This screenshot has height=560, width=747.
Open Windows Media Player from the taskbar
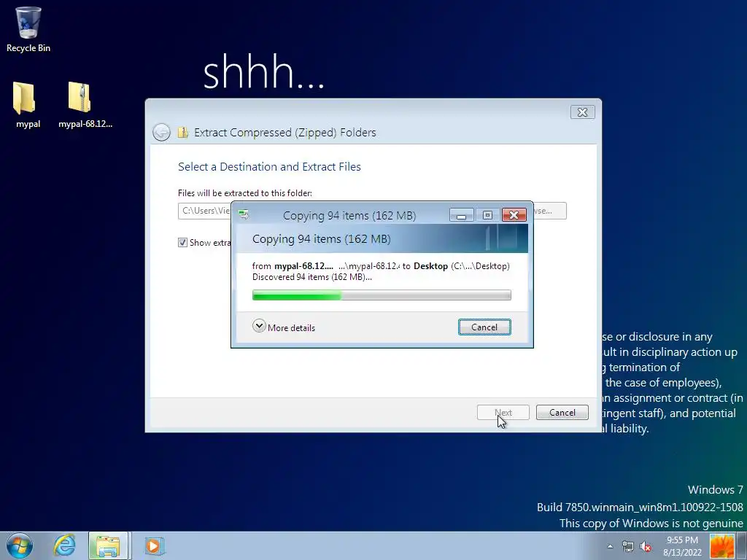click(153, 545)
